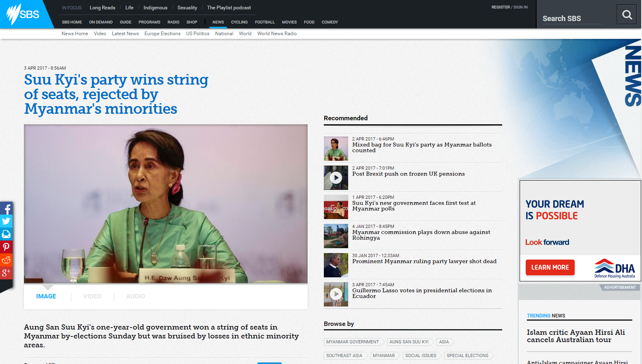Open the RADIO menu item
This screenshot has height=364, width=642.
(x=173, y=22)
